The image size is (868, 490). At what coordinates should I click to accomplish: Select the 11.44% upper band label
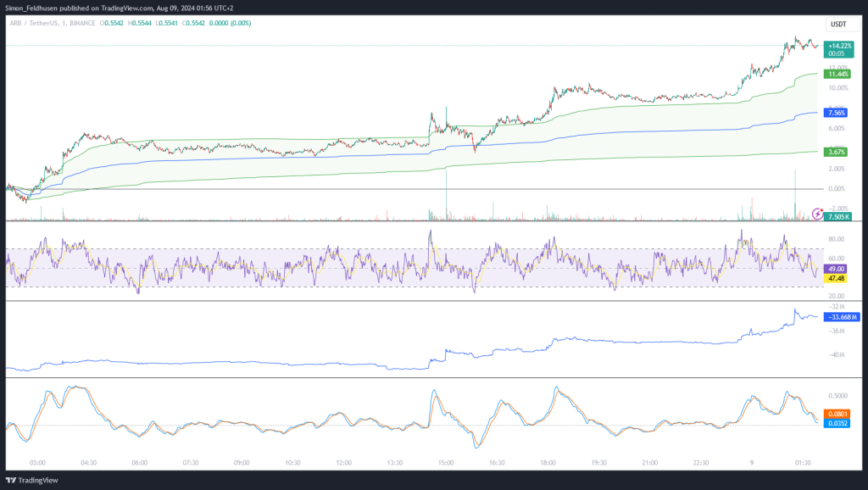837,75
